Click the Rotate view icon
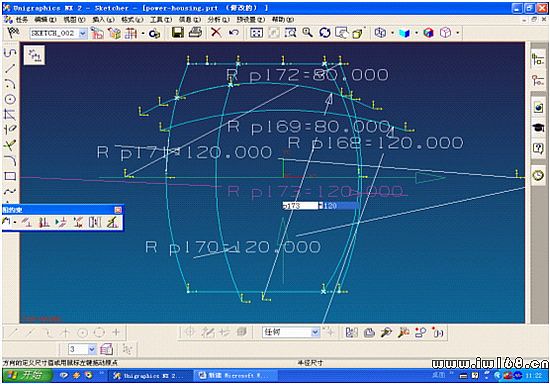Image resolution: width=550 pixels, height=384 pixels. [x=325, y=33]
